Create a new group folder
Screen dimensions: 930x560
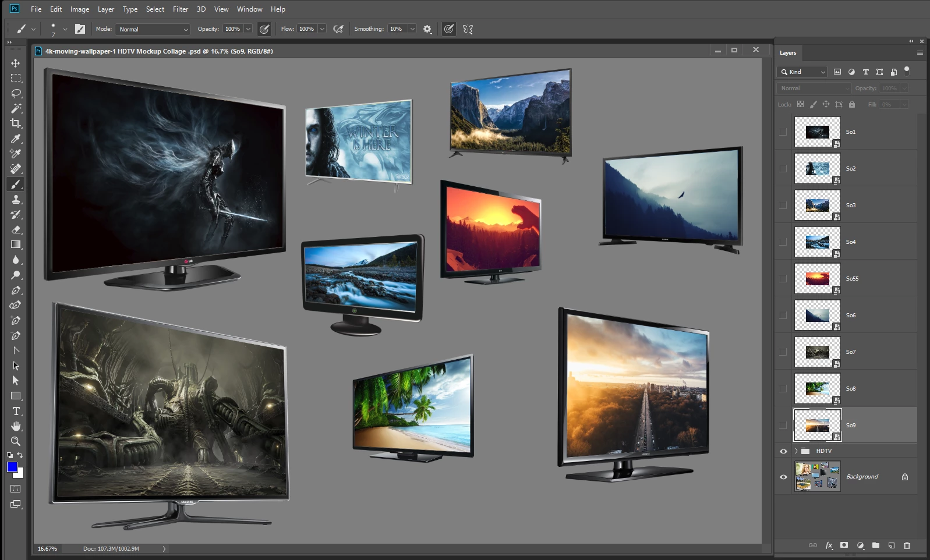point(876,545)
